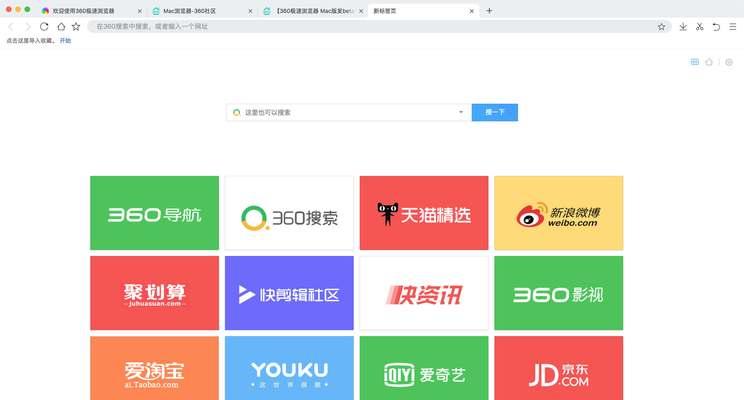744x400 pixels.
Task: Open the 天猫精选 tile
Action: [x=424, y=213]
